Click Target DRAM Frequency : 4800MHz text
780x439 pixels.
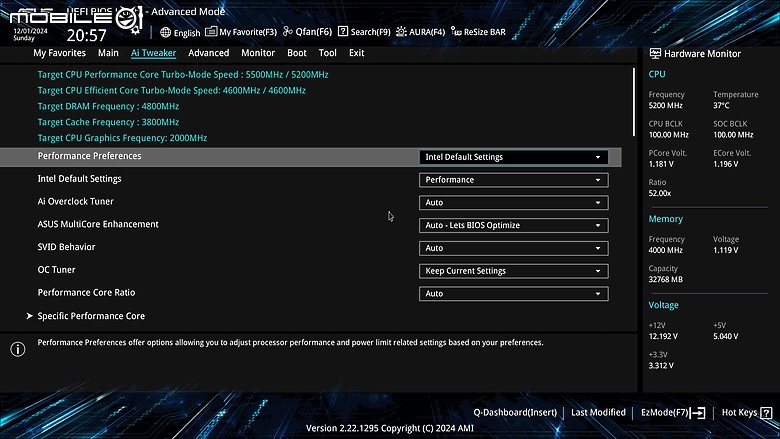108,106
